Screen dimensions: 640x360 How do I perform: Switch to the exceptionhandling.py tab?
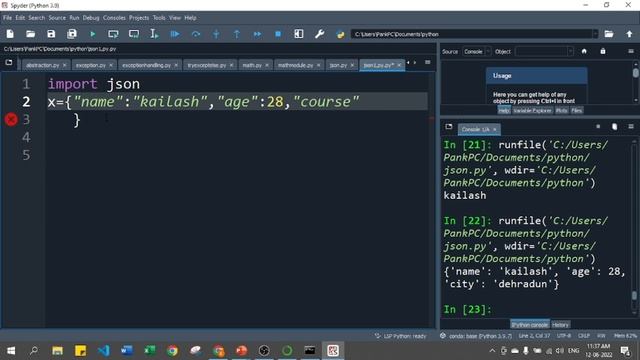147,65
